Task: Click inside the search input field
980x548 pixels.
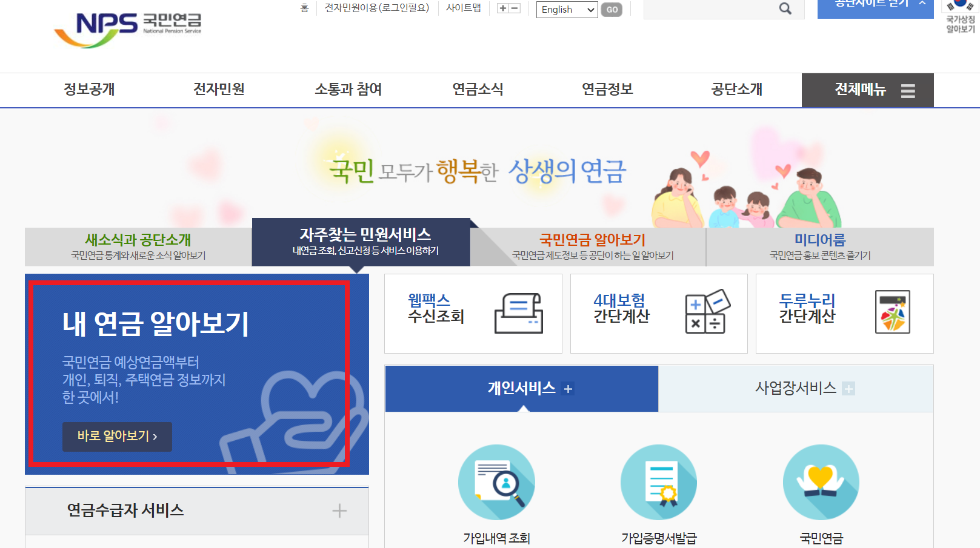Action: 697,8
